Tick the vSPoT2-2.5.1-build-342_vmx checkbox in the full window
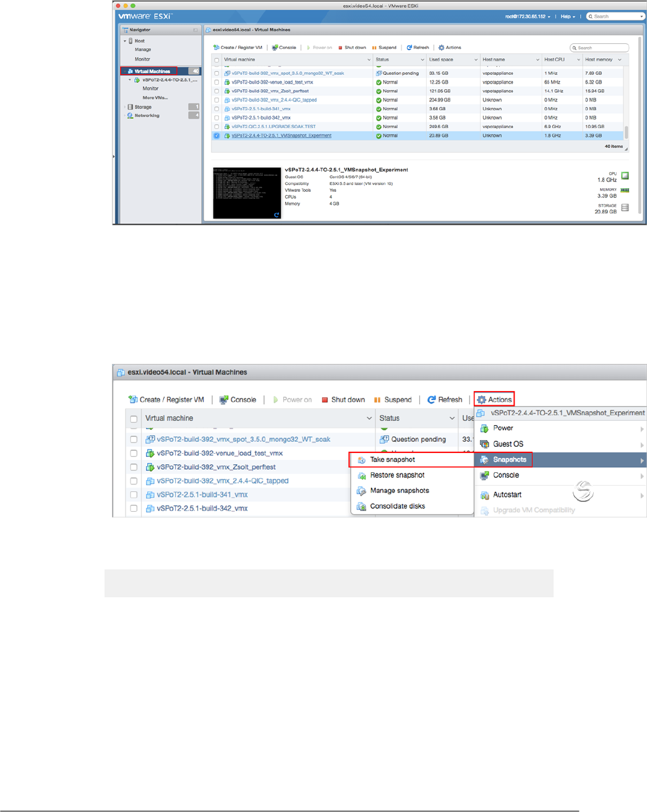This screenshot has height=812, width=647. pyautogui.click(x=216, y=118)
